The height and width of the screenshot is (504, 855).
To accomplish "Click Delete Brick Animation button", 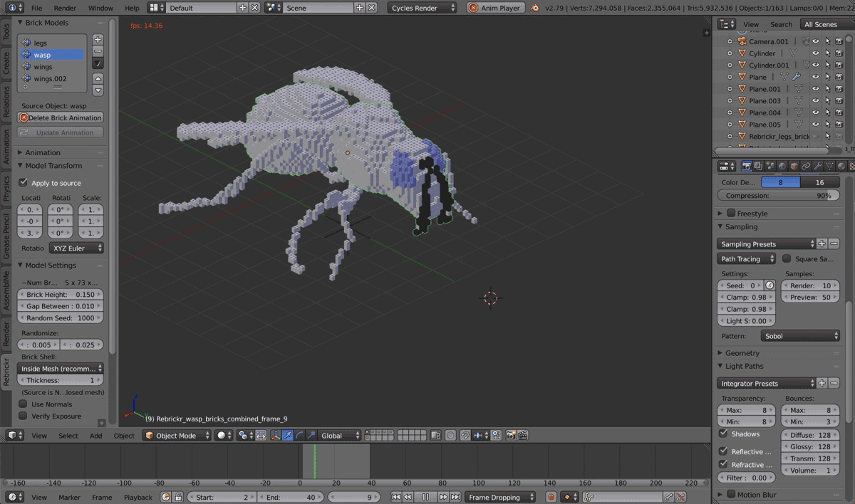I will (61, 117).
